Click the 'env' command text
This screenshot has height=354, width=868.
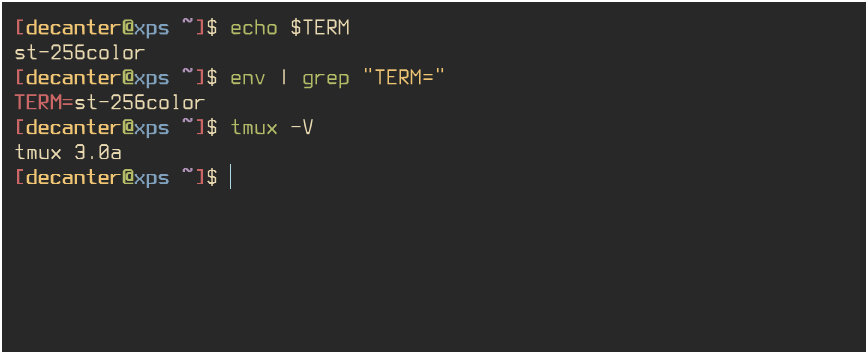[247, 79]
